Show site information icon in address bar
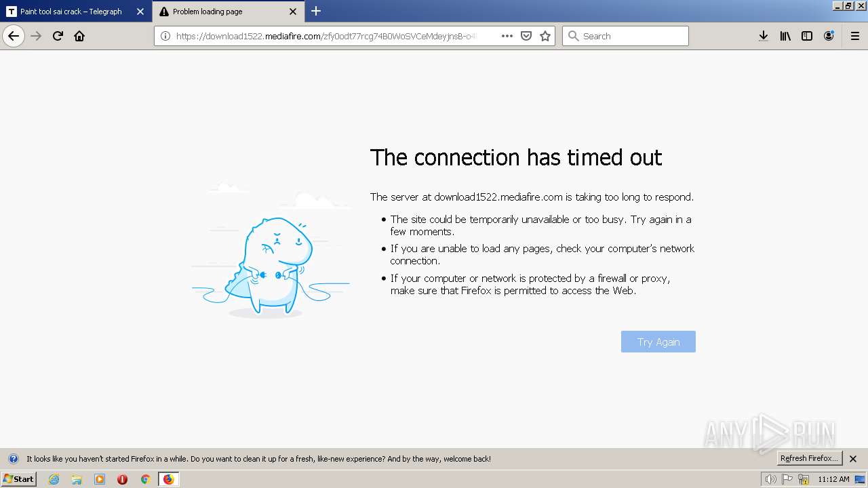Image resolution: width=868 pixels, height=488 pixels. tap(165, 36)
